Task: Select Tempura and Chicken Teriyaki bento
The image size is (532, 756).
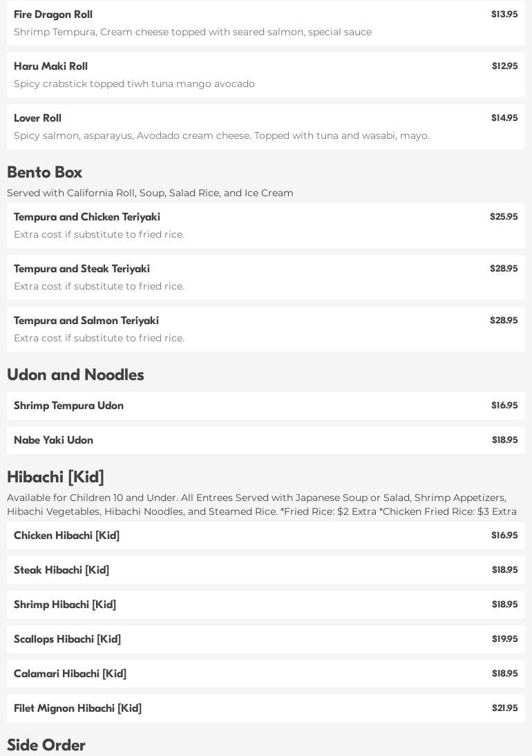Action: tap(265, 225)
